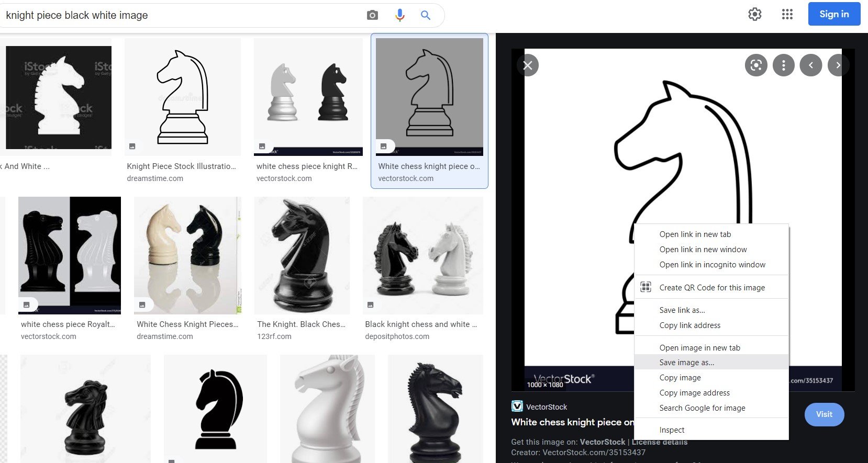
Task: Click the VectorStock logo icon
Action: pos(517,406)
